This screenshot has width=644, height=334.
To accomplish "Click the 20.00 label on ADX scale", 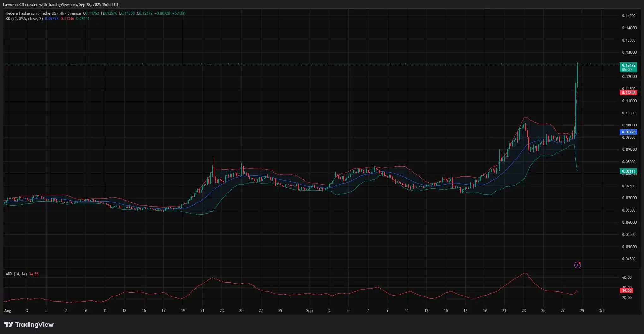I will point(627,298).
